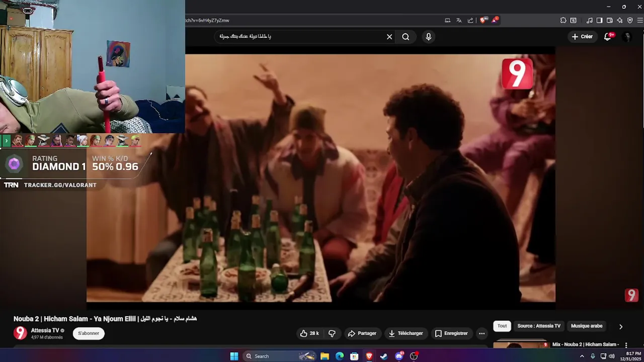This screenshot has width=644, height=362.
Task: Click the system tray microphone icon
Action: [593, 356]
